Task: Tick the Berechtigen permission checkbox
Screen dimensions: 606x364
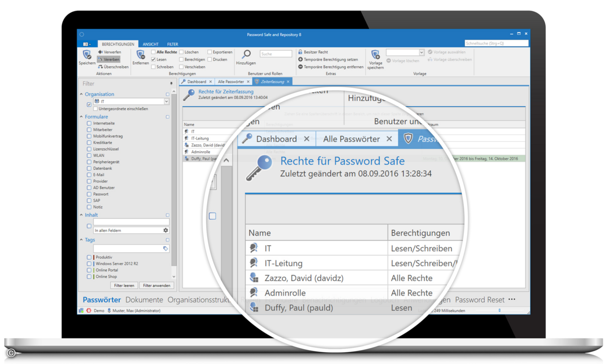Action: click(x=181, y=60)
